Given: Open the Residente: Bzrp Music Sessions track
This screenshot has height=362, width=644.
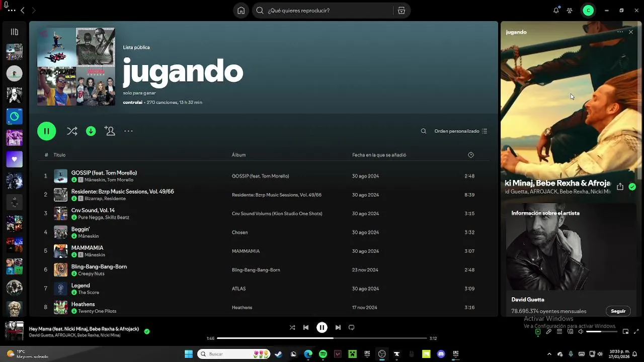Looking at the screenshot, I should tap(123, 192).
